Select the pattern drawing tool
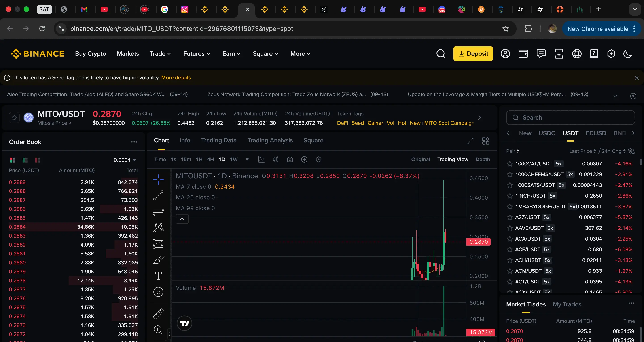The image size is (644, 342). click(x=158, y=227)
